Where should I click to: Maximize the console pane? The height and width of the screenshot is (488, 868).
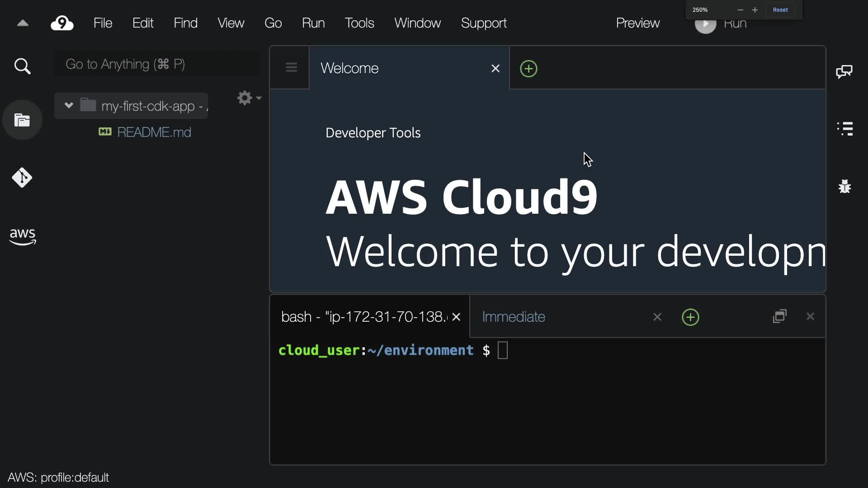pos(780,316)
